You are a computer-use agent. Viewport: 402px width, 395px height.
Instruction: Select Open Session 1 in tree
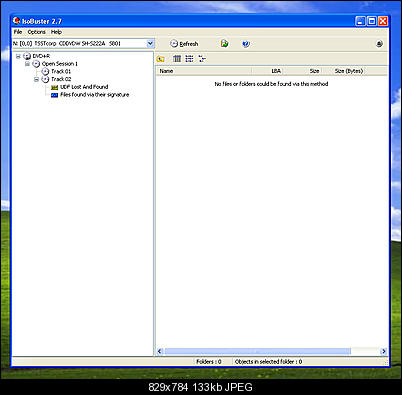tap(60, 64)
